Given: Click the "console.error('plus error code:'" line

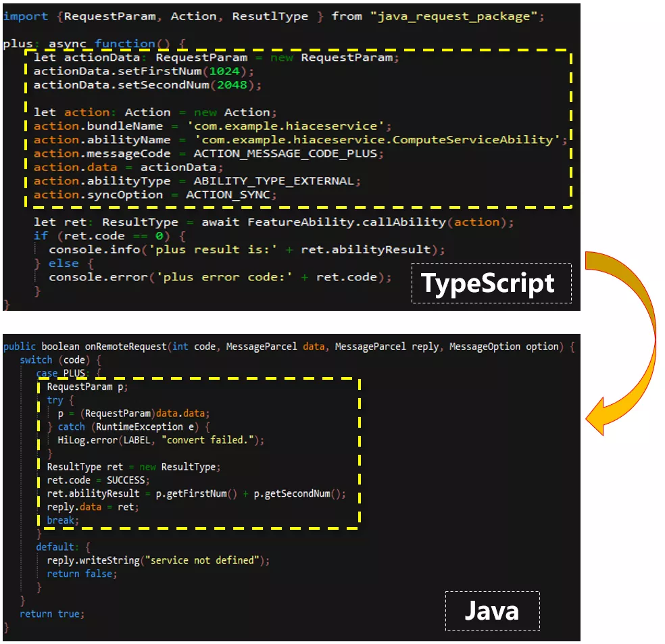Looking at the screenshot, I should (220, 277).
